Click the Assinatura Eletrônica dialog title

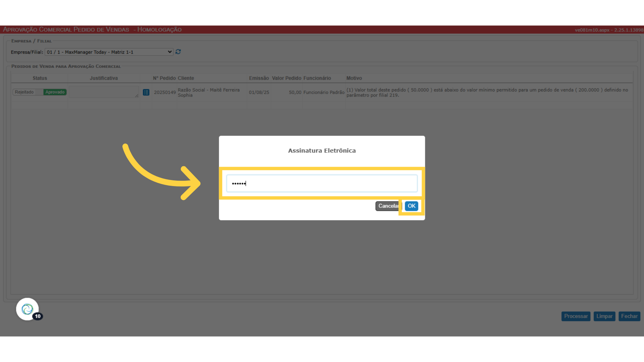[x=322, y=150]
